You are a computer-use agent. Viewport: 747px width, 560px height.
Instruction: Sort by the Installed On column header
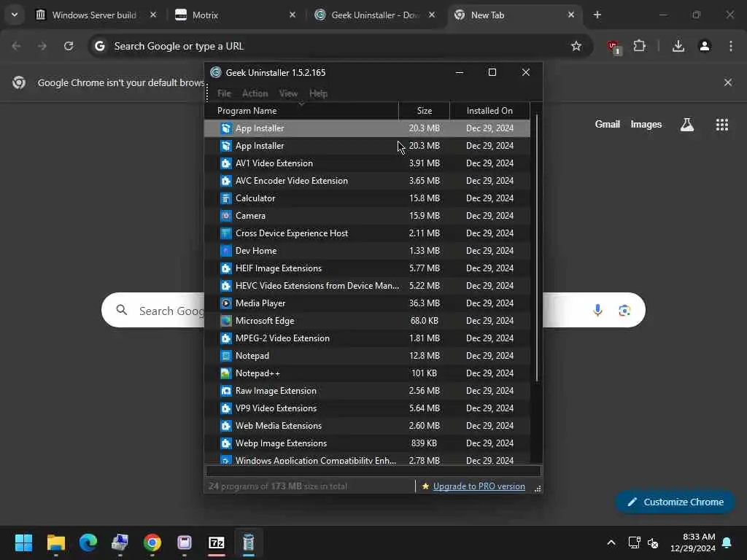pyautogui.click(x=489, y=111)
